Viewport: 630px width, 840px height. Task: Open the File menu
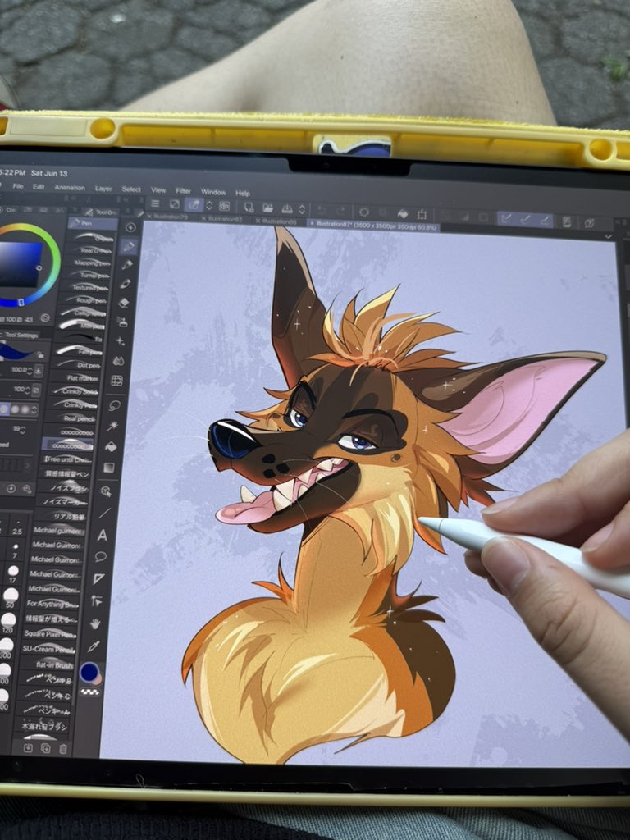click(18, 186)
